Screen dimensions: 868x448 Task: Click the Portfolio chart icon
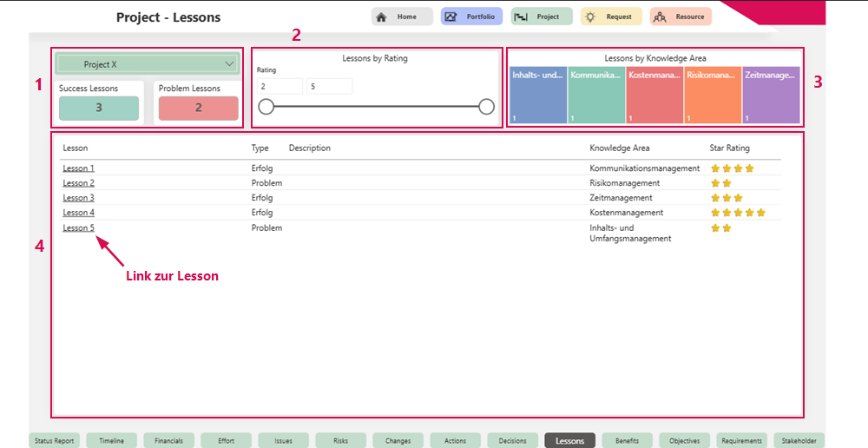450,16
